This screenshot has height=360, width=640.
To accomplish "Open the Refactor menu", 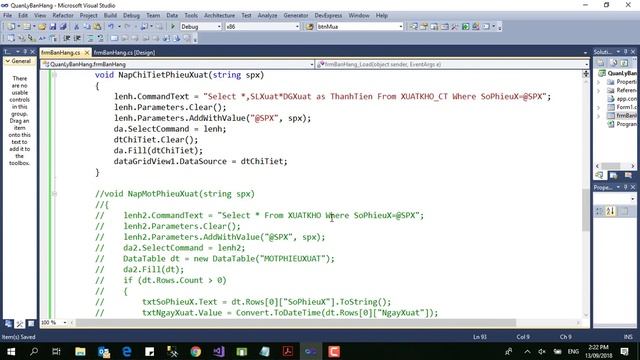I will tap(63, 16).
